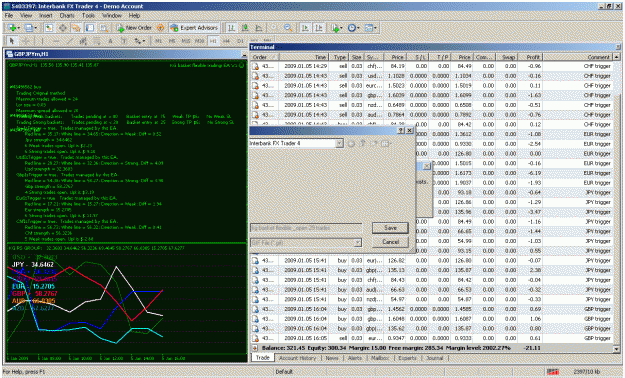Select the Text tool labeled A

[110, 41]
